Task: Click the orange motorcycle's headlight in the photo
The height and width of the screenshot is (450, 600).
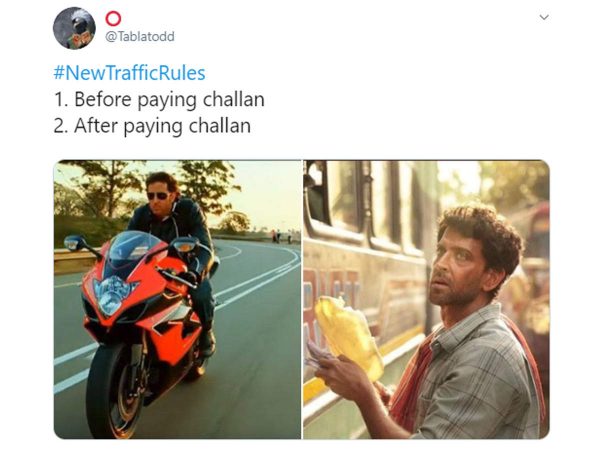Action: (111, 295)
